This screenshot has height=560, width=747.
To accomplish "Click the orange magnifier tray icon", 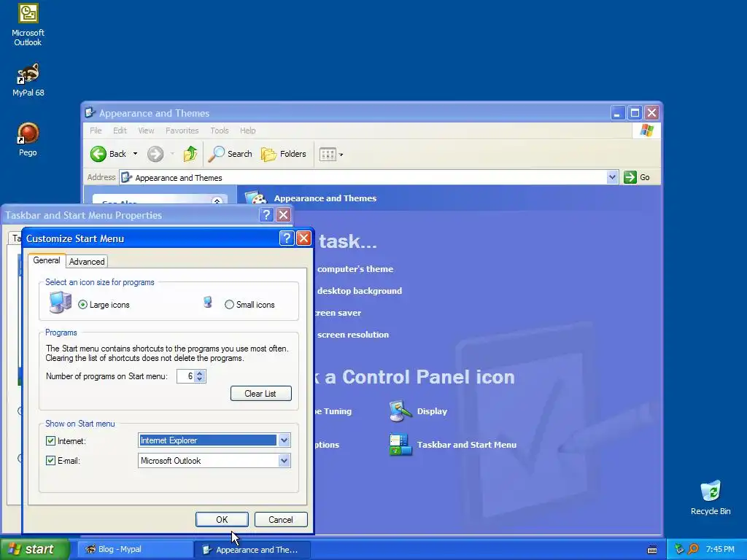I will pos(693,549).
